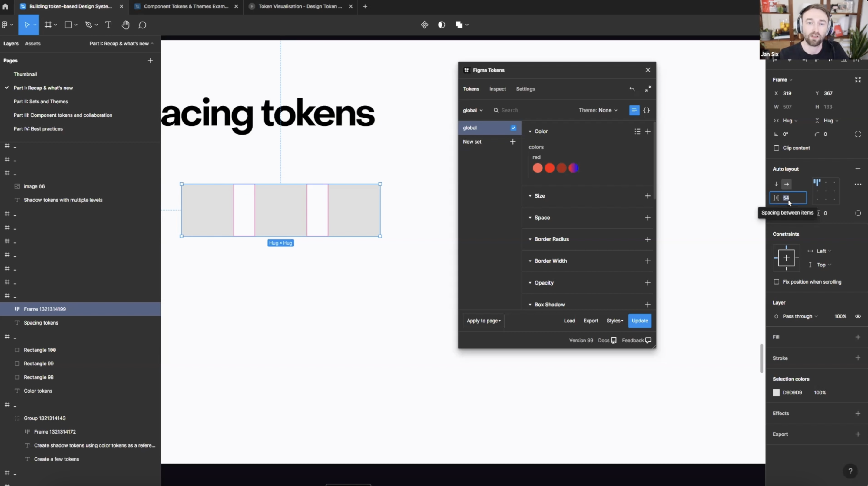
Task: Add a new page with plus icon
Action: tap(150, 61)
